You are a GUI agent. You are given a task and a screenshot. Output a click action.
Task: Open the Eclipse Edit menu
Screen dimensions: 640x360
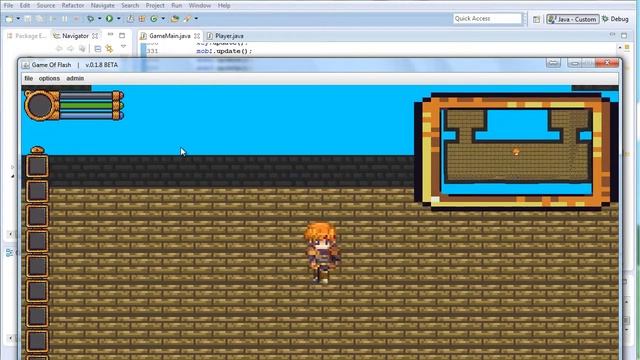[25, 6]
